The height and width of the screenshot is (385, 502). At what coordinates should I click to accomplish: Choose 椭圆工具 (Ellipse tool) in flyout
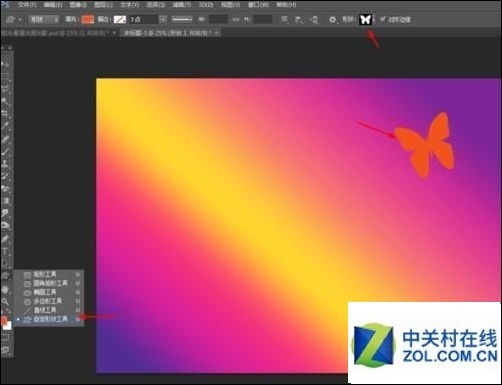point(49,292)
